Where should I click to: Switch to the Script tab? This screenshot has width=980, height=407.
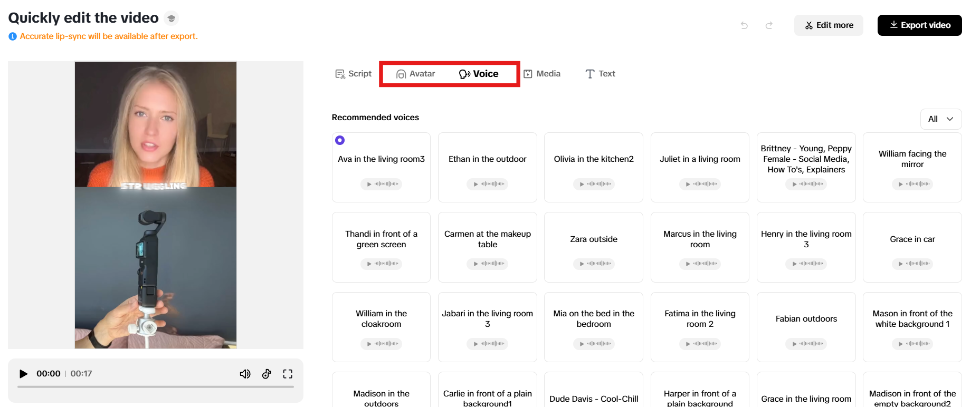(354, 74)
